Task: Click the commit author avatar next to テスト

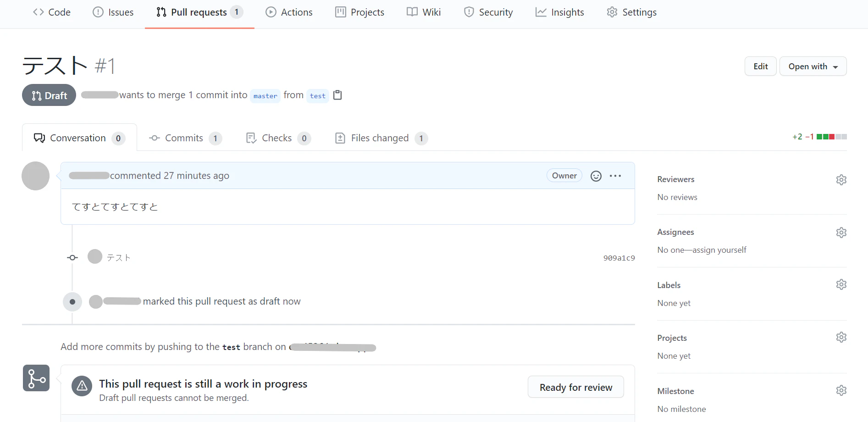Action: (95, 256)
